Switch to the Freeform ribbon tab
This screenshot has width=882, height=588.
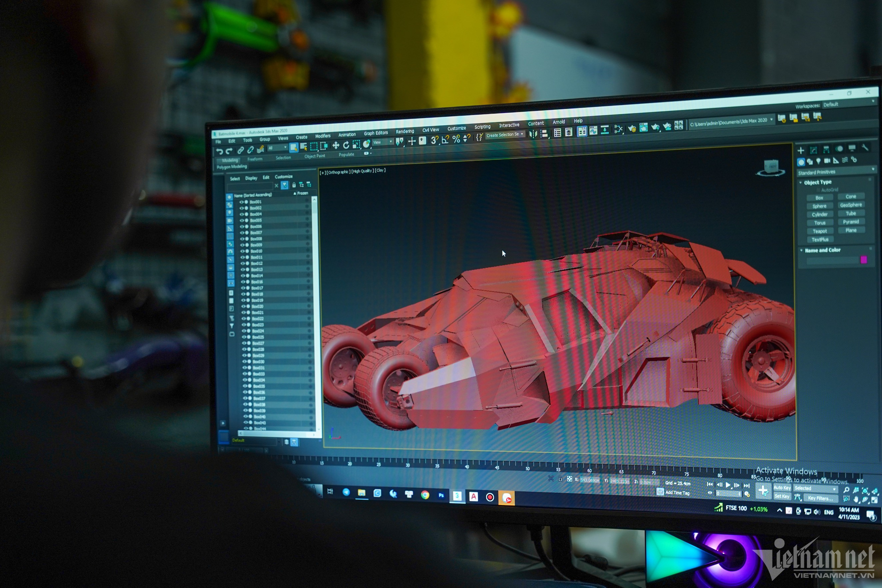[255, 159]
